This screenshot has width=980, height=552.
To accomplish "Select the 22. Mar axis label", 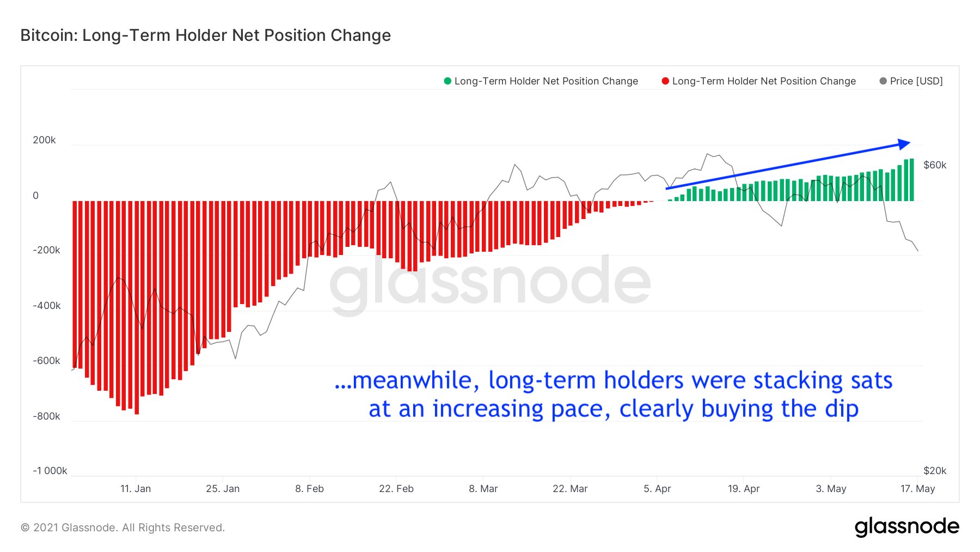I will pos(570,489).
